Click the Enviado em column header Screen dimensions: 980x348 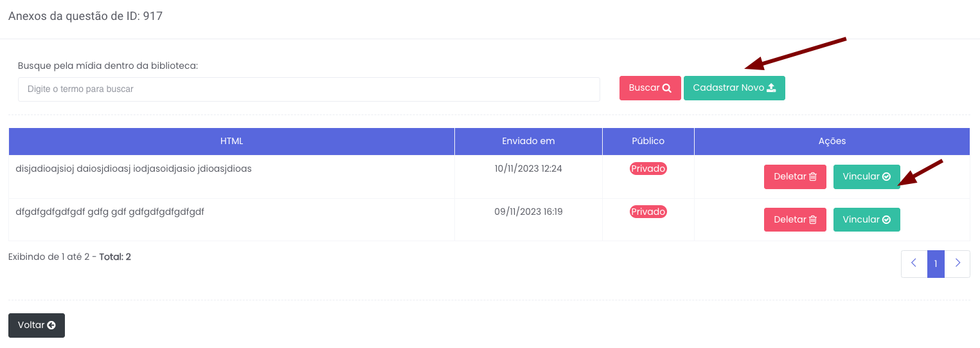tap(528, 141)
